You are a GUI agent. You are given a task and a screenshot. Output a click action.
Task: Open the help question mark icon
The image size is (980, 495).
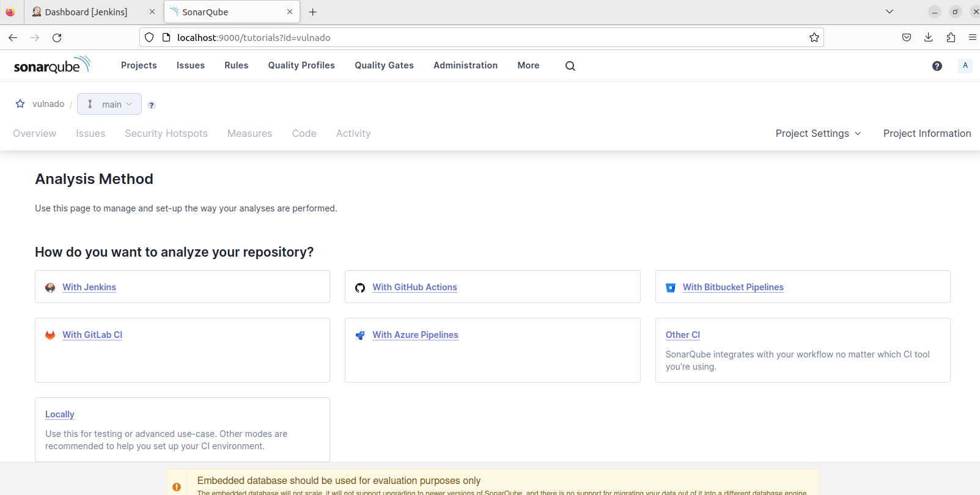pos(937,66)
